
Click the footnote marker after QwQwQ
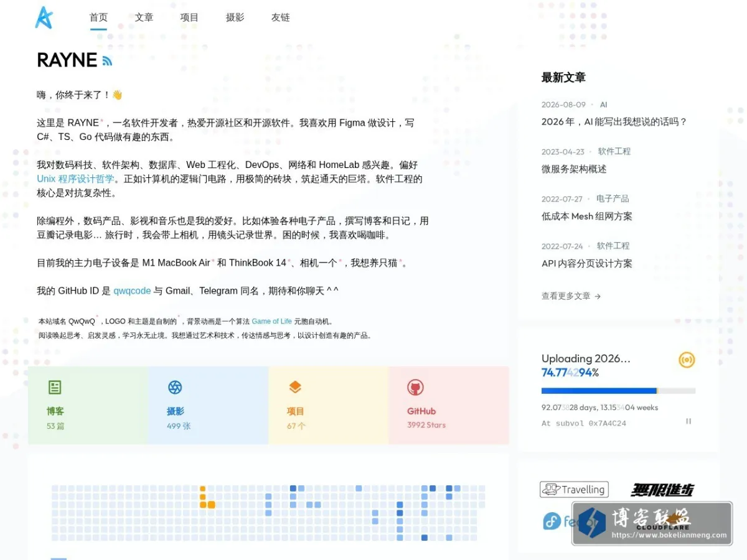click(98, 317)
